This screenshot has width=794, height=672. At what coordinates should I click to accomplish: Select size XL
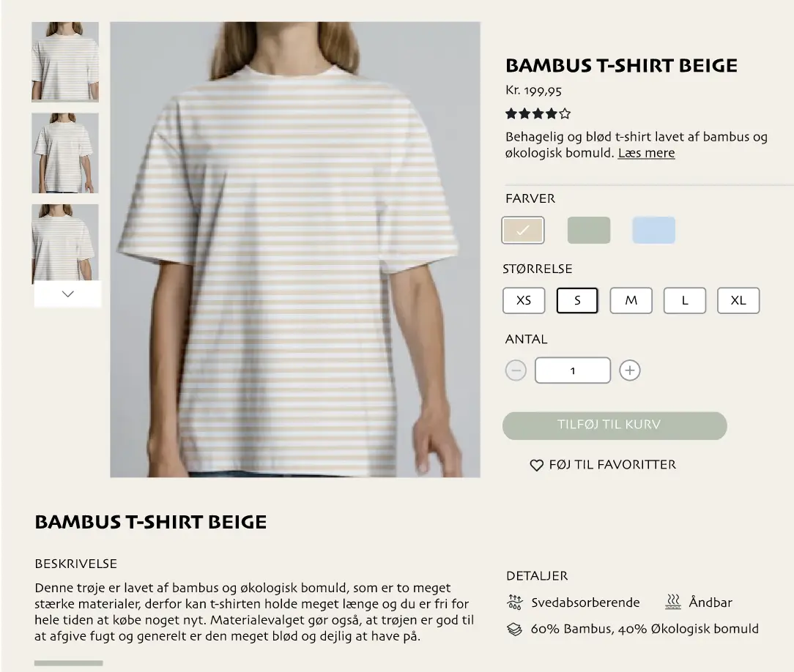point(738,300)
